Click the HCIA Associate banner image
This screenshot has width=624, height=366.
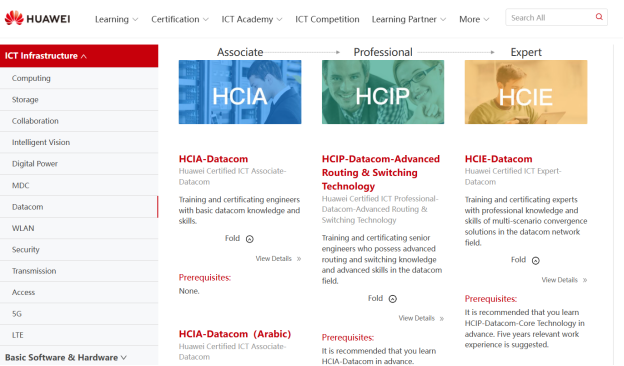(240, 92)
